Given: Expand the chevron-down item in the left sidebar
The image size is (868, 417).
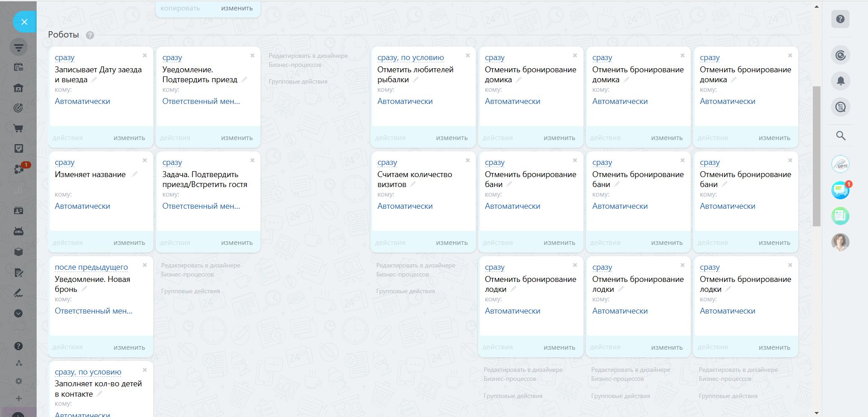Looking at the screenshot, I should click(x=19, y=313).
